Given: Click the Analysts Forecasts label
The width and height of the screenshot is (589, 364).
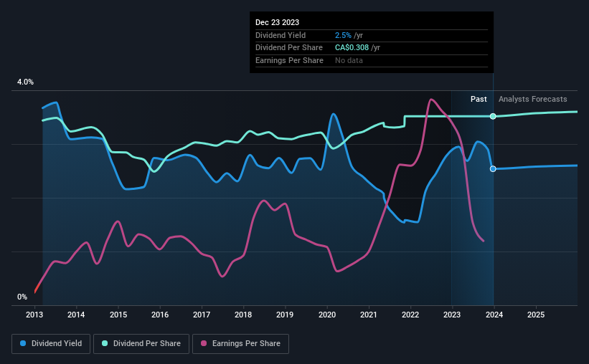Looking at the screenshot, I should (532, 99).
